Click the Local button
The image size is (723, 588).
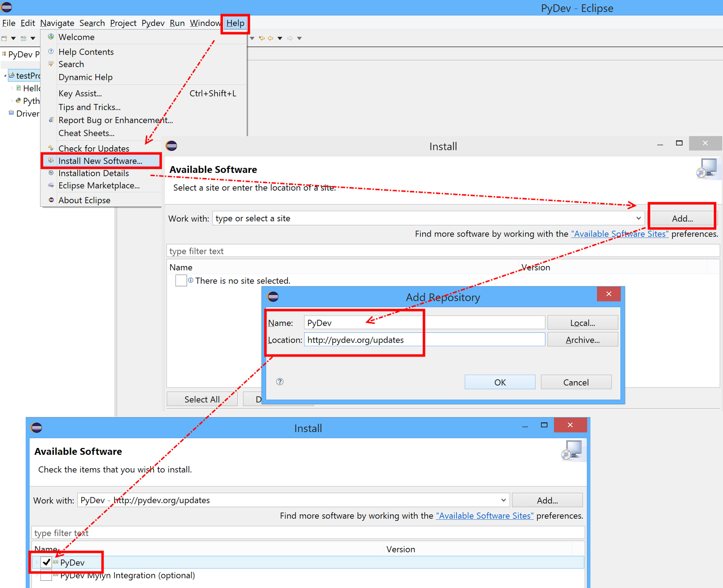click(x=582, y=323)
